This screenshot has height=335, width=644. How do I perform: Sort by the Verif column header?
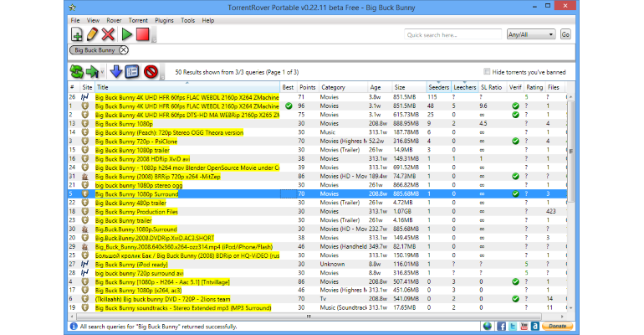pyautogui.click(x=515, y=87)
